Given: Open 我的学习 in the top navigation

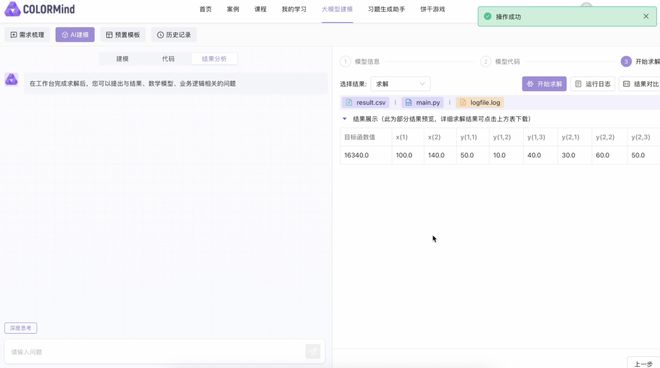Looking at the screenshot, I should click(x=294, y=9).
